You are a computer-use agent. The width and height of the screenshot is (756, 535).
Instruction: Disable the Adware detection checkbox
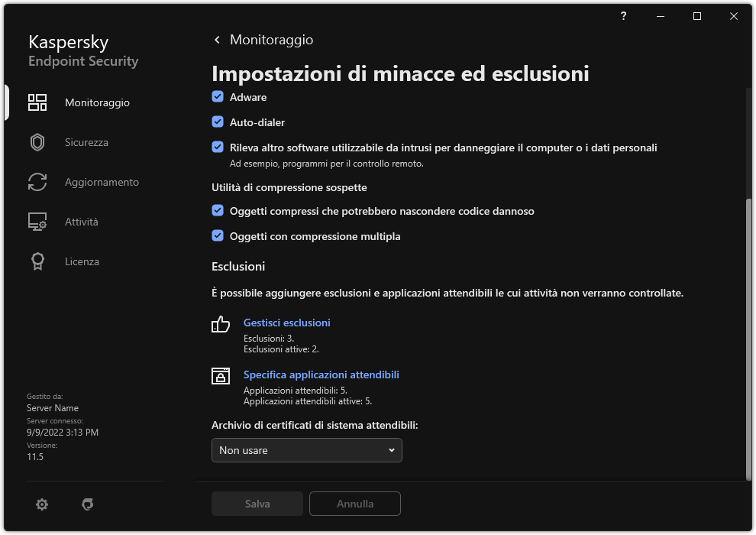pyautogui.click(x=217, y=97)
